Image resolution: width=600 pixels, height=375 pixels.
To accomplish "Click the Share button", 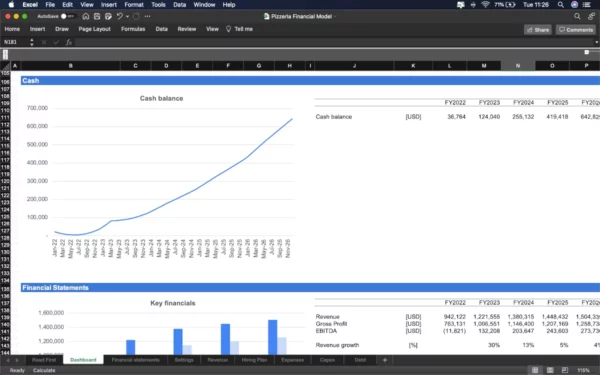I will (x=538, y=30).
